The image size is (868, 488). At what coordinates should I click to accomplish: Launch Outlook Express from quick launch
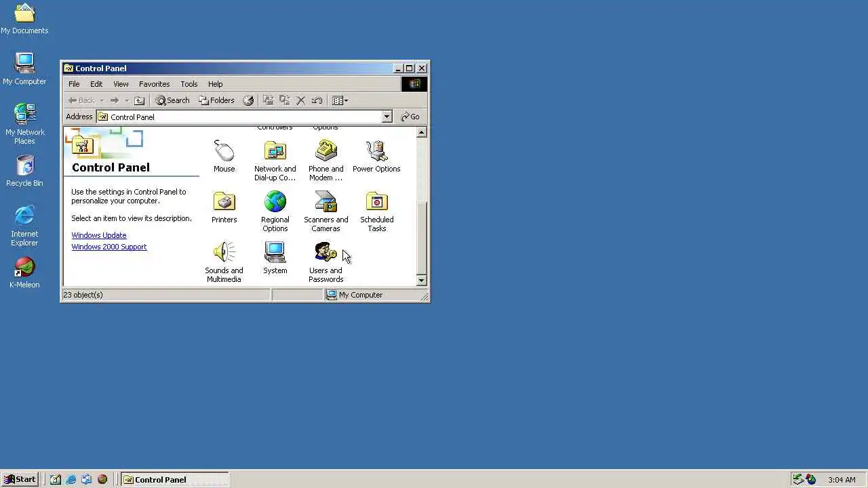click(x=87, y=479)
